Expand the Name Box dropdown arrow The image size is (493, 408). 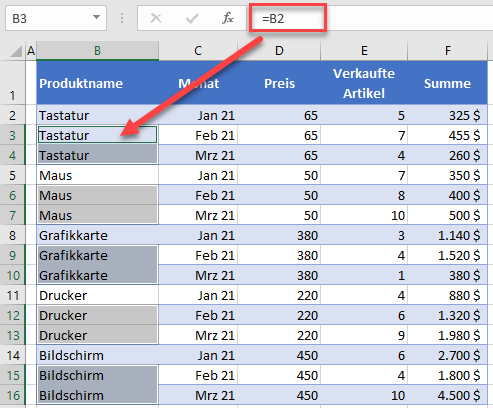click(x=96, y=17)
